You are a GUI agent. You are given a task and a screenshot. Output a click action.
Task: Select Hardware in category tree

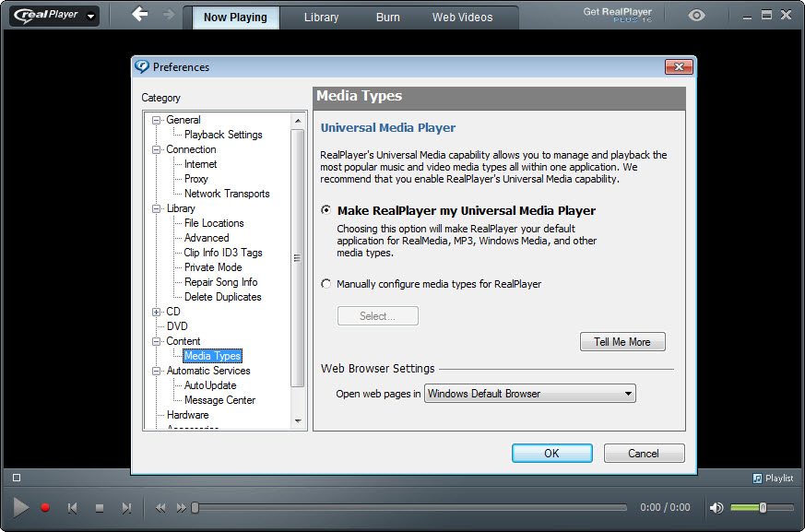pos(187,415)
